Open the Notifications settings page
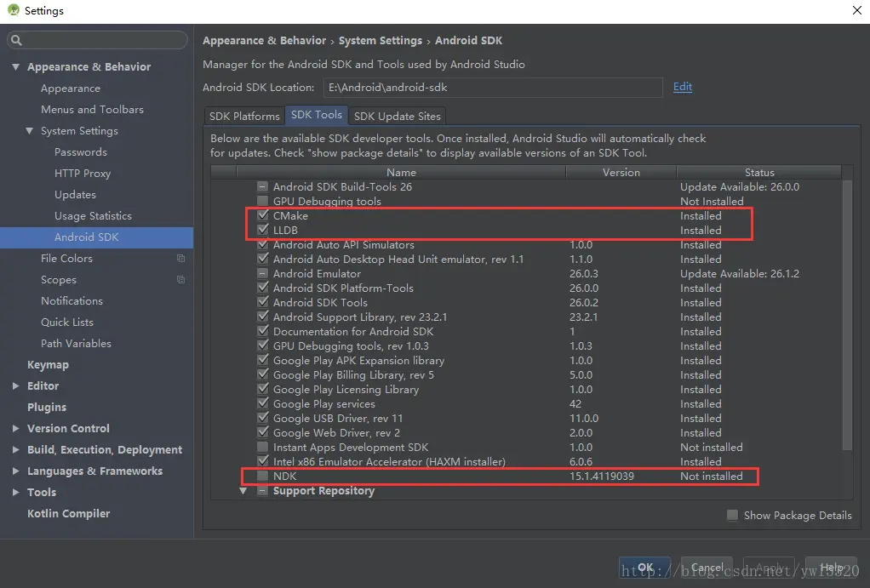The height and width of the screenshot is (588, 870). tap(72, 300)
